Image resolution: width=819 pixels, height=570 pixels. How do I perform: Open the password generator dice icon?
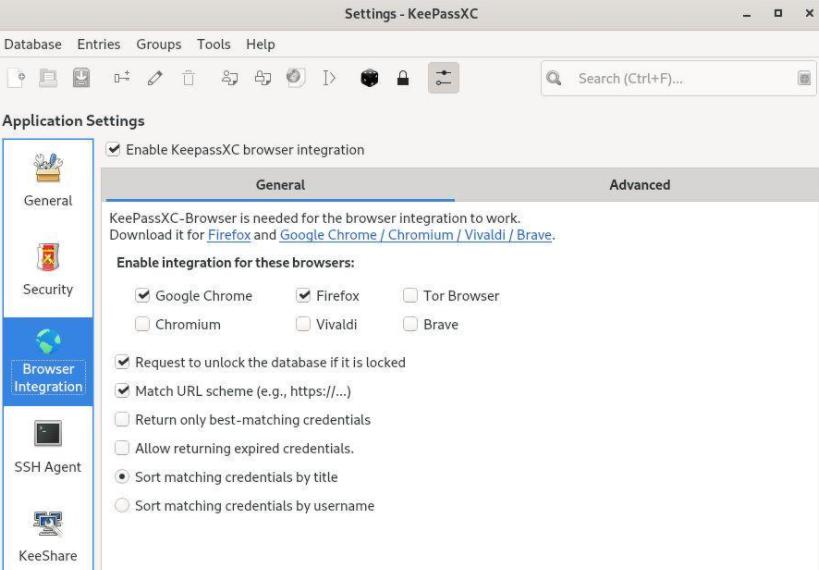(370, 78)
